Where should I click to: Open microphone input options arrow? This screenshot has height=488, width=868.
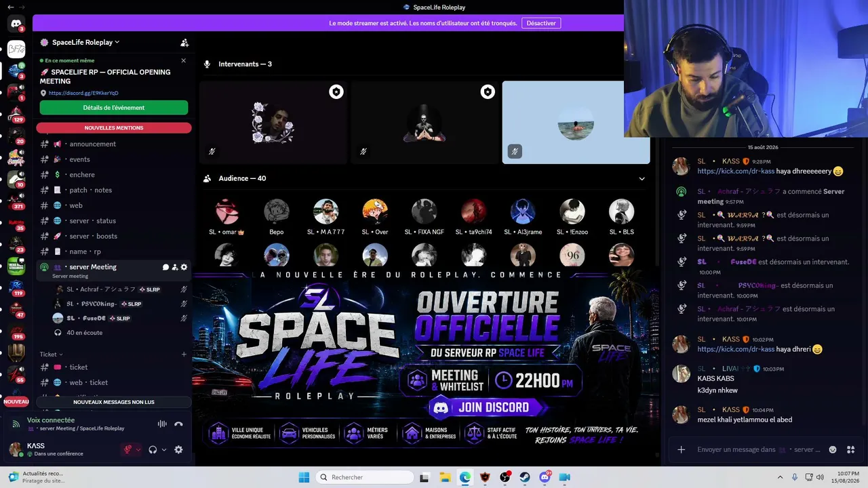(x=138, y=449)
